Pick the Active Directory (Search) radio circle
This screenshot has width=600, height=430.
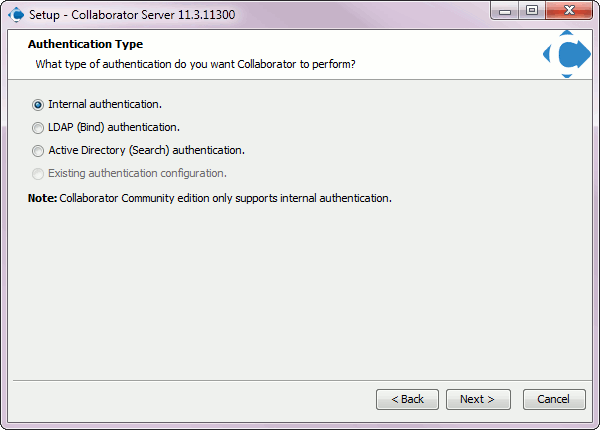[x=38, y=150]
